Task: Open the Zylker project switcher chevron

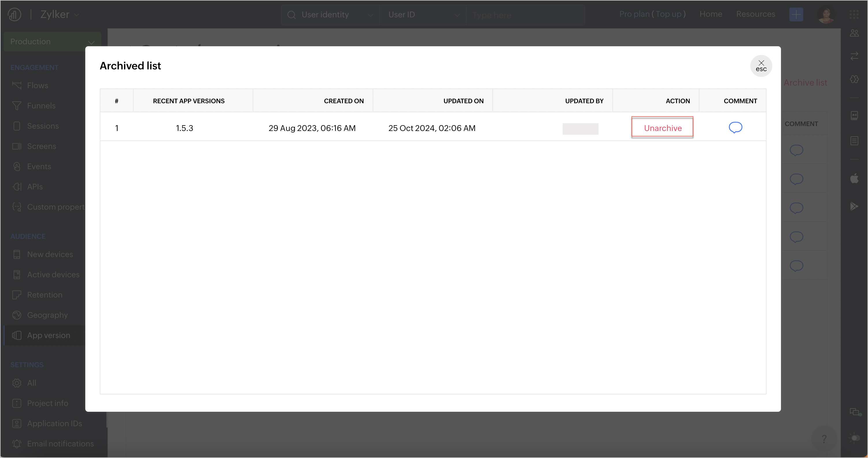Action: point(77,15)
